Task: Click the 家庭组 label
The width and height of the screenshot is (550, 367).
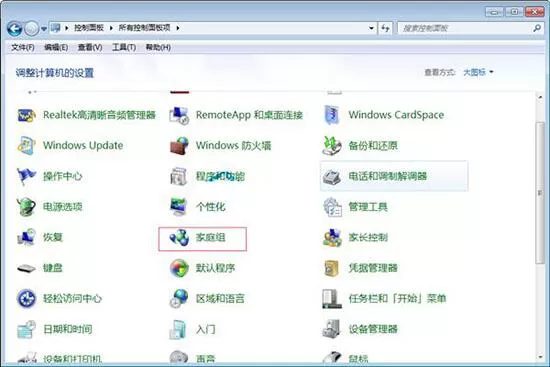Action: tap(210, 238)
